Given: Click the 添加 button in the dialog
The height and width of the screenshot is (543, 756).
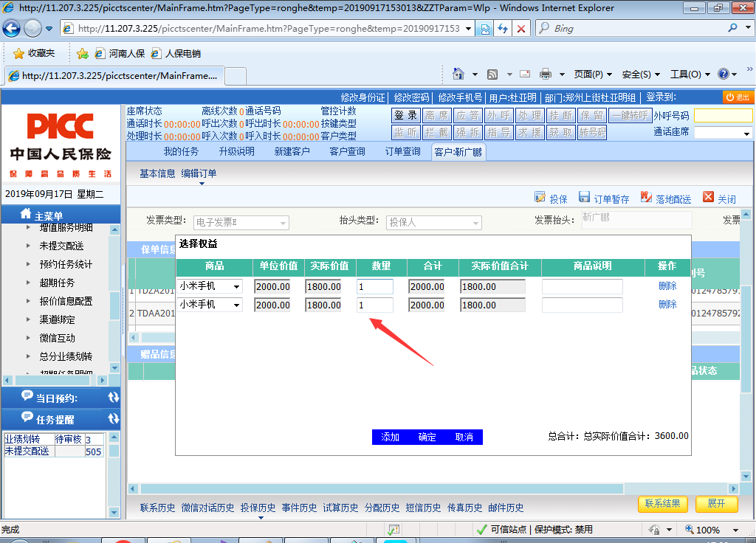Looking at the screenshot, I should coord(390,437).
